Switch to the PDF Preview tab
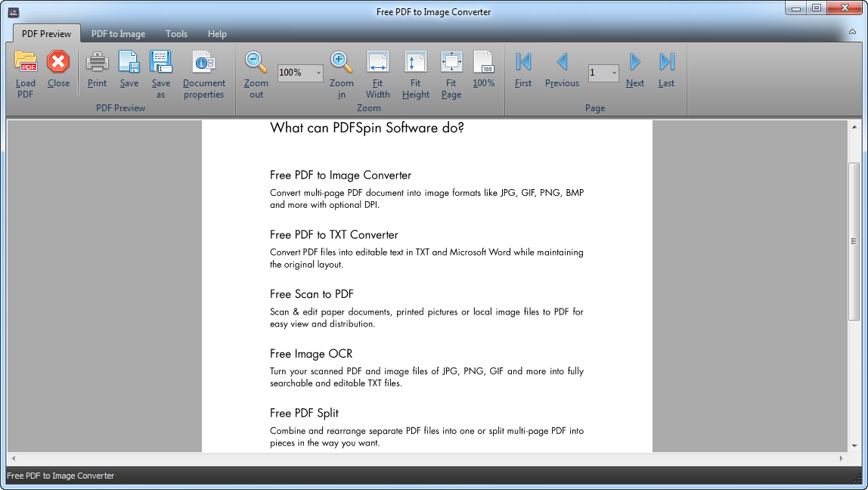The image size is (868, 490). pyautogui.click(x=47, y=33)
